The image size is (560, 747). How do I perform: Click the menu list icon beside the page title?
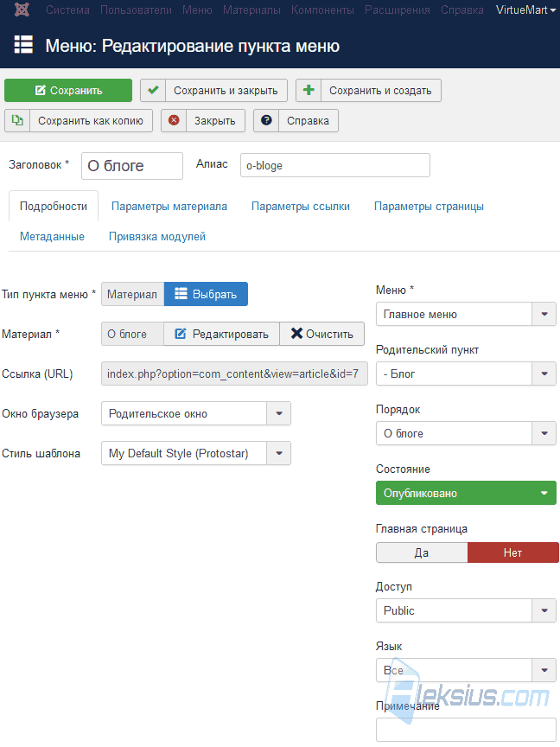[x=23, y=44]
